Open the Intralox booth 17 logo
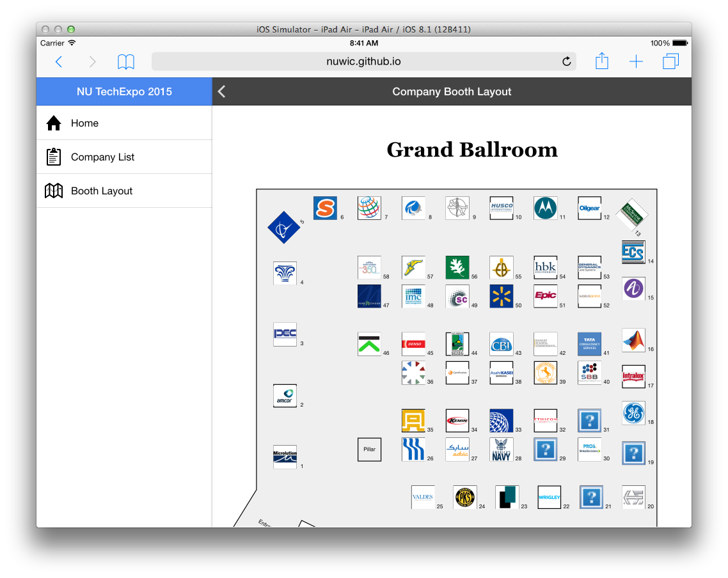Image resolution: width=728 pixels, height=578 pixels. [x=633, y=376]
